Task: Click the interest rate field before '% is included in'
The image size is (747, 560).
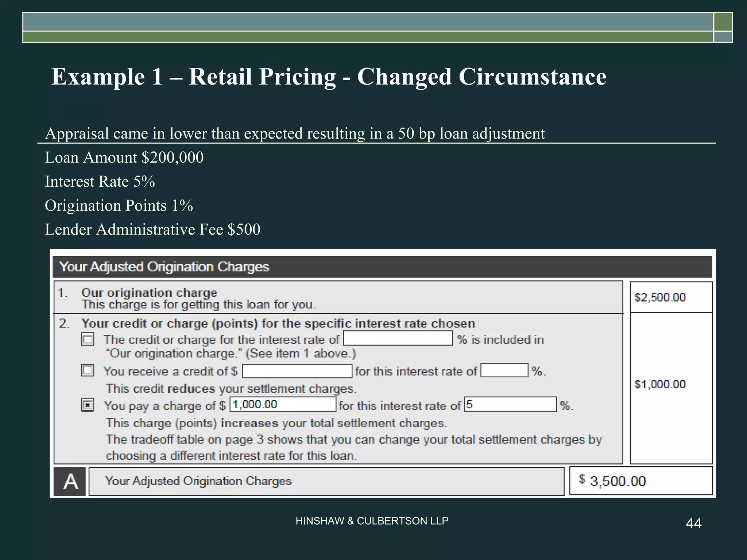Action: (398, 338)
